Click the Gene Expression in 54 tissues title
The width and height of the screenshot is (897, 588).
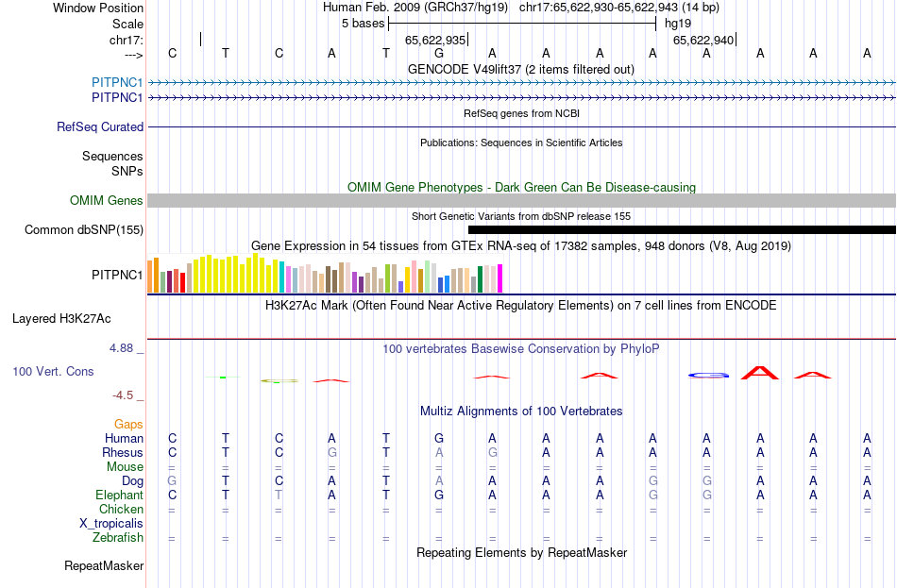click(521, 246)
